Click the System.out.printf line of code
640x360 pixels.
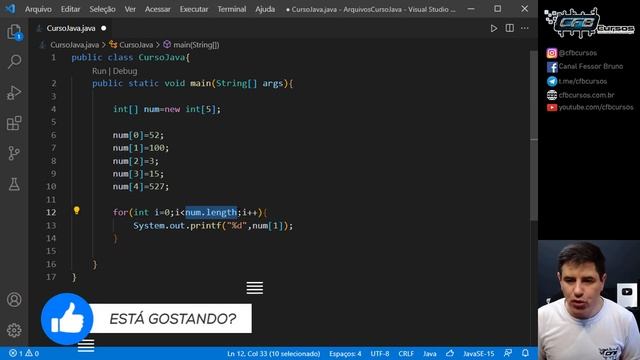pos(213,225)
